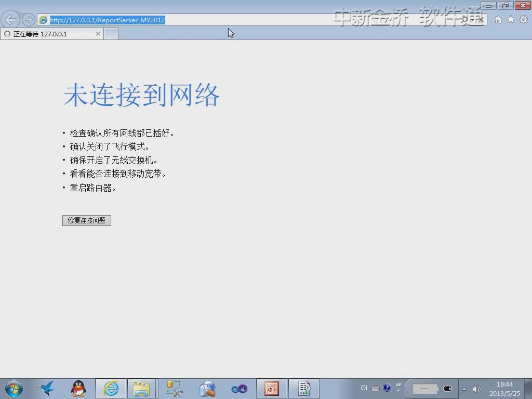Click the text 检查确认所有网线都已插好
This screenshot has width=532, height=399.
coord(120,133)
